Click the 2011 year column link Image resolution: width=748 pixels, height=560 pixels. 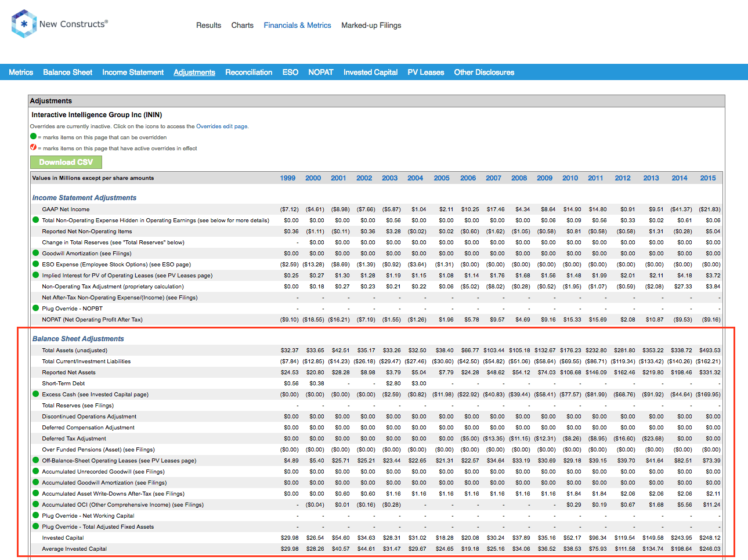click(x=595, y=178)
